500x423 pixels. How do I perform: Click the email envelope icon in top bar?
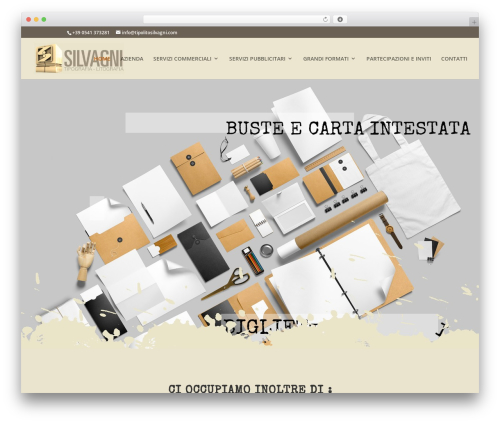[x=118, y=32]
